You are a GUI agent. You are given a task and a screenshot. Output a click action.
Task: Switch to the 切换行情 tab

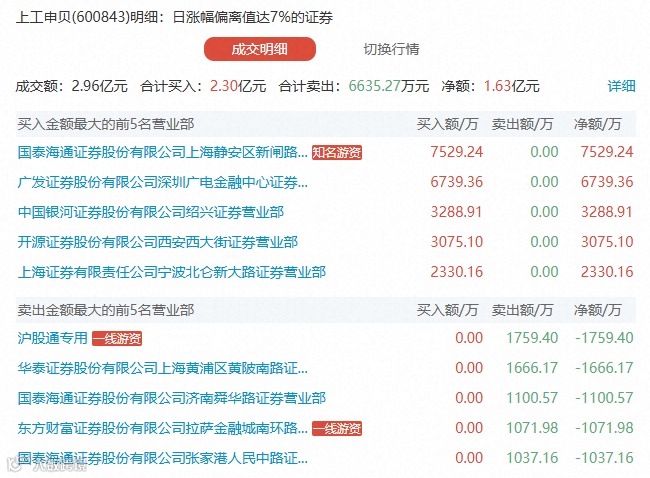tap(391, 49)
